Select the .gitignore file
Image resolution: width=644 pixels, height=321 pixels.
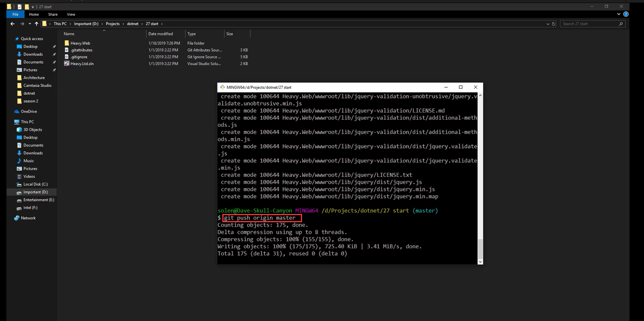pyautogui.click(x=79, y=57)
